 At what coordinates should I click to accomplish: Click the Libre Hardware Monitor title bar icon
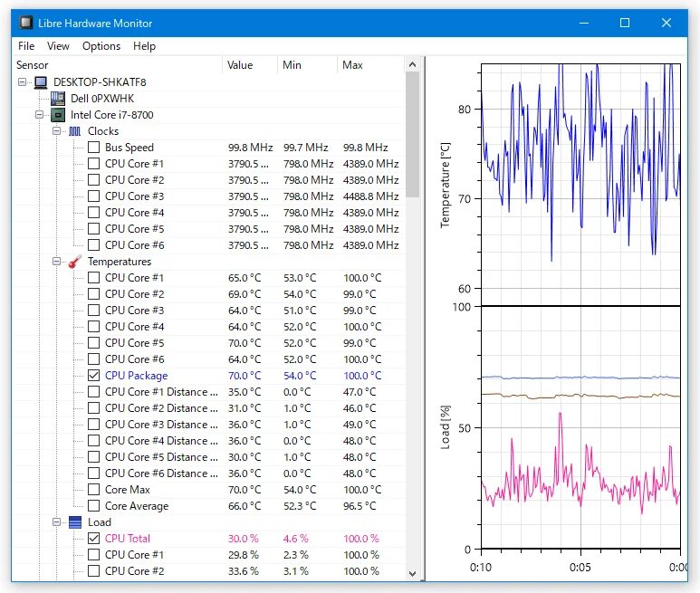(x=26, y=23)
